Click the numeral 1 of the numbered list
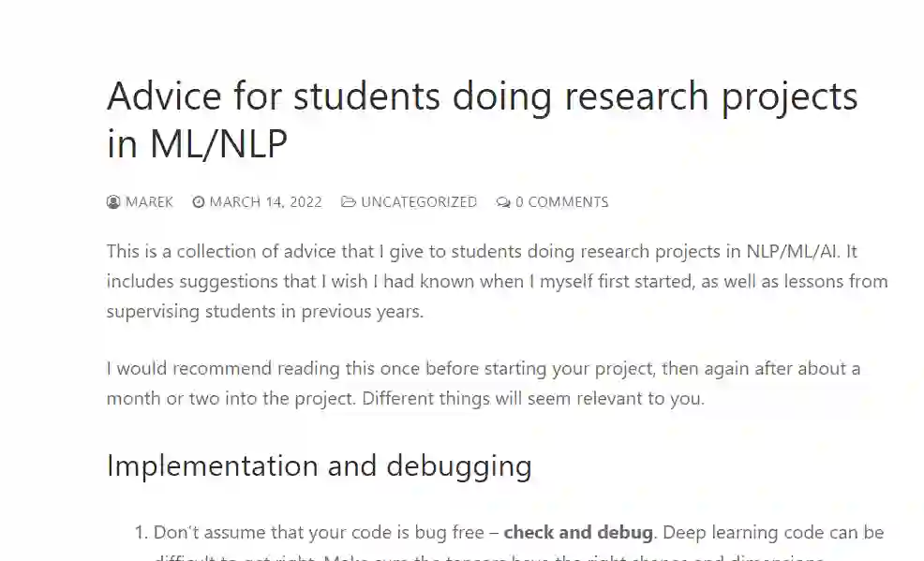 (x=141, y=533)
